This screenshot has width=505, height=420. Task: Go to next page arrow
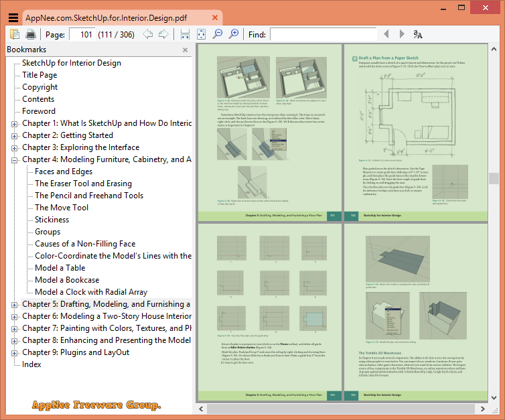[x=163, y=34]
